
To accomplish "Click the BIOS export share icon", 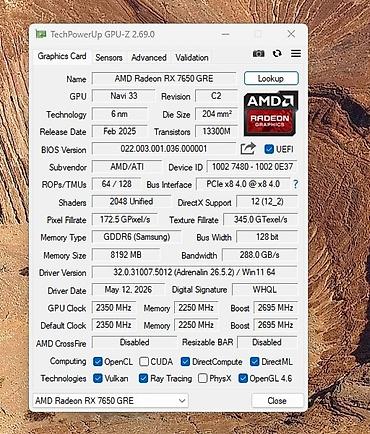I will pyautogui.click(x=248, y=149).
